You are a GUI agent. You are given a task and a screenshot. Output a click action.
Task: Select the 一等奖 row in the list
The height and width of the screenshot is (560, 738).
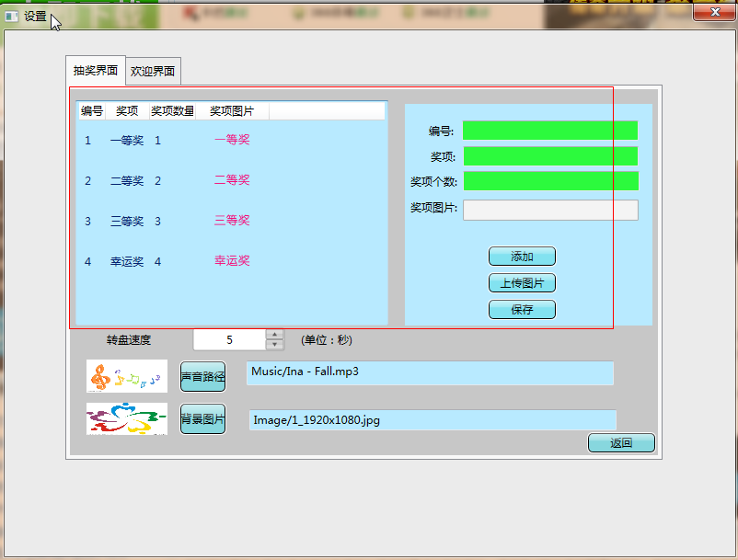pos(232,140)
